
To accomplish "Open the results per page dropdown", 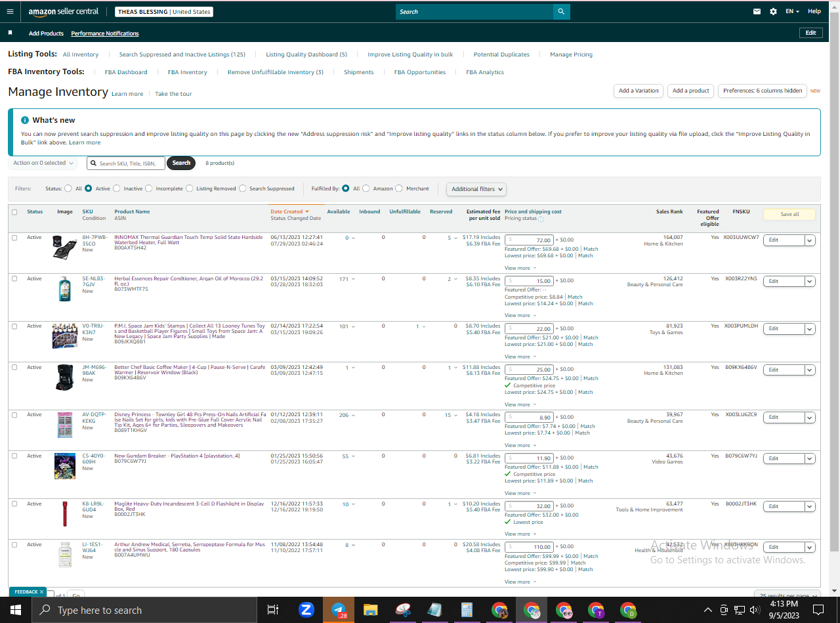I will coord(787,595).
